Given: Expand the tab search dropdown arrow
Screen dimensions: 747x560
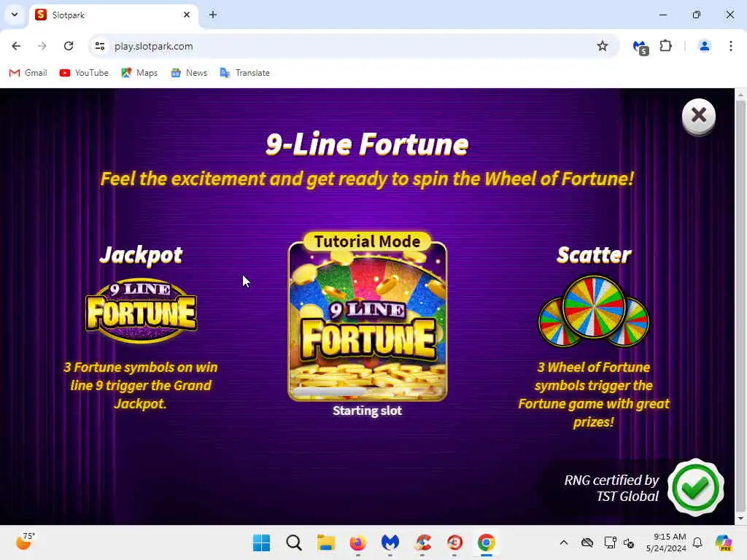Looking at the screenshot, I should coord(15,15).
